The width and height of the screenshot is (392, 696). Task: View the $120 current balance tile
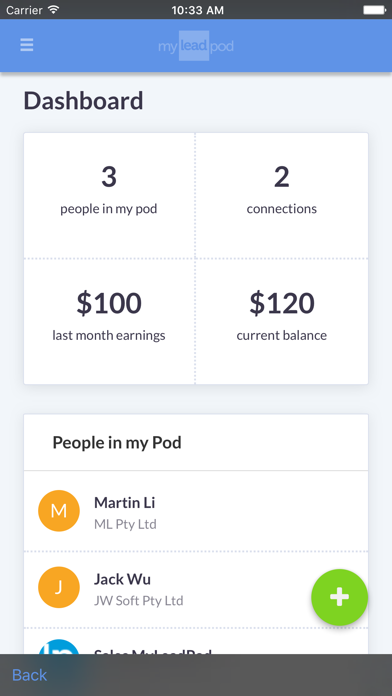282,321
